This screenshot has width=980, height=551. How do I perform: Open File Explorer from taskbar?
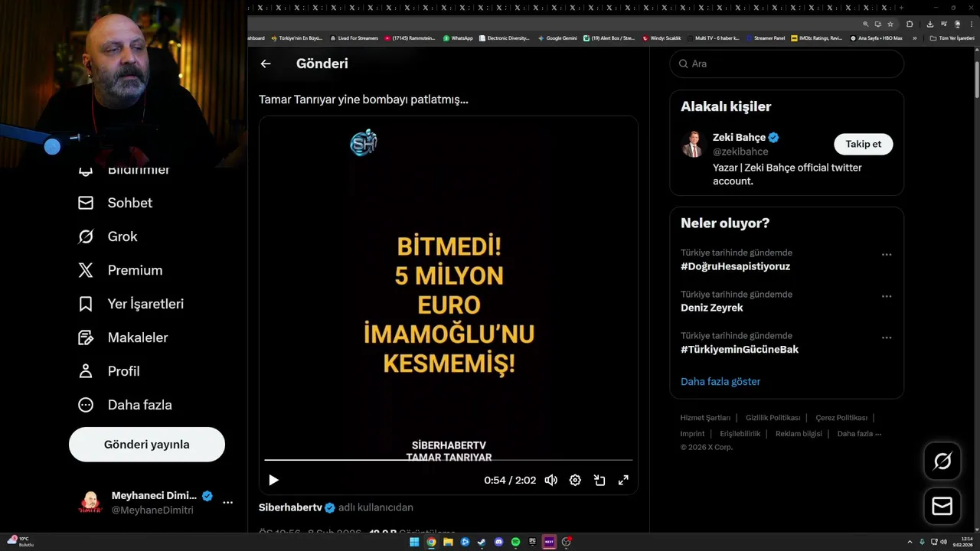tap(448, 542)
